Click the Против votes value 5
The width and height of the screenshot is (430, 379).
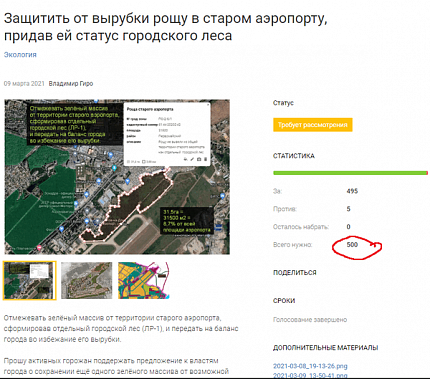pyautogui.click(x=348, y=209)
